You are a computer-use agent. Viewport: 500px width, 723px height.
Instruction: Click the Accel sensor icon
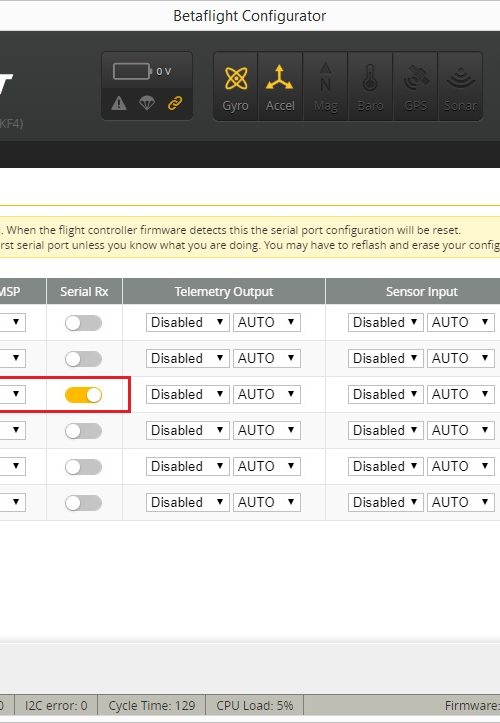click(280, 87)
